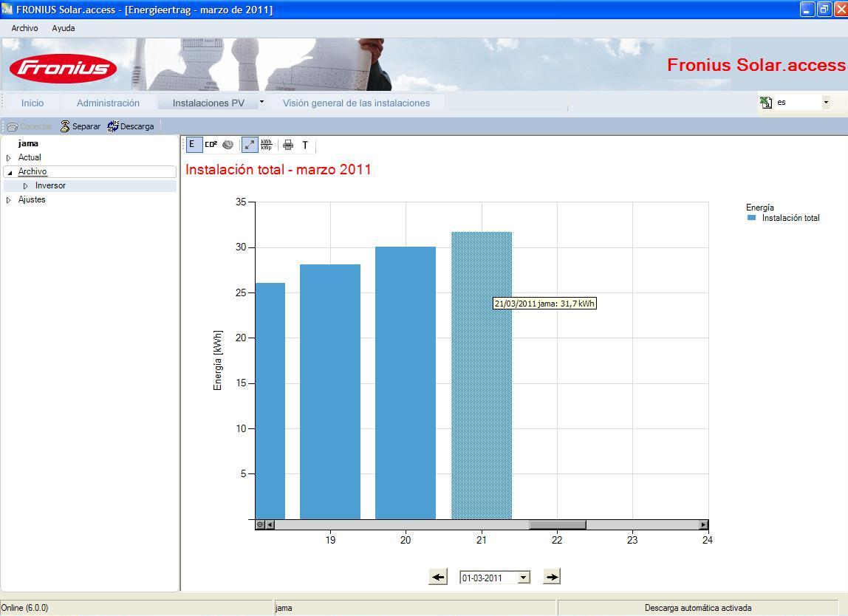Toggle kWh/kWp normalized display
The height and width of the screenshot is (616, 848).
267,145
